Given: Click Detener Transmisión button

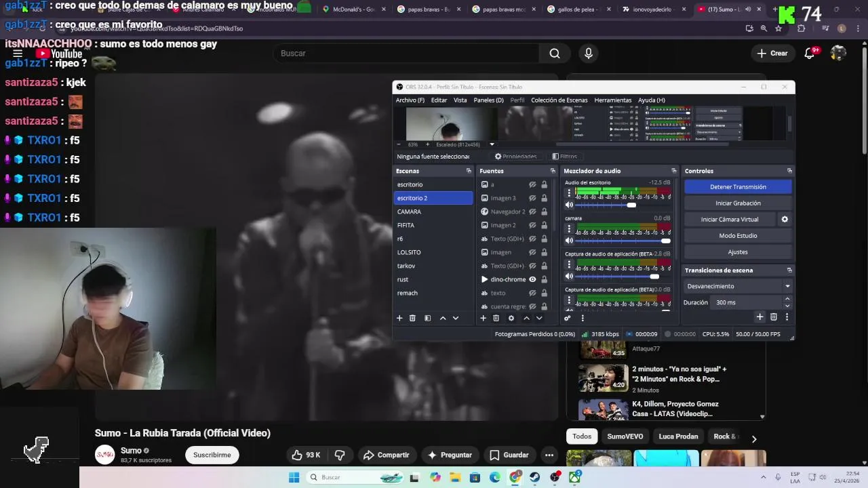Looking at the screenshot, I should pyautogui.click(x=738, y=187).
